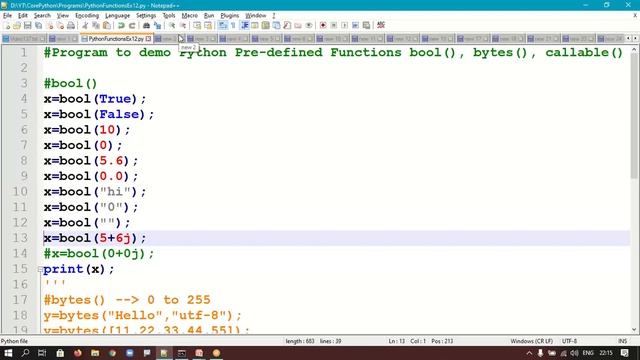Click the 'Windows (CR LF)' status bar entry
This screenshot has width=640, height=360.
point(531,341)
